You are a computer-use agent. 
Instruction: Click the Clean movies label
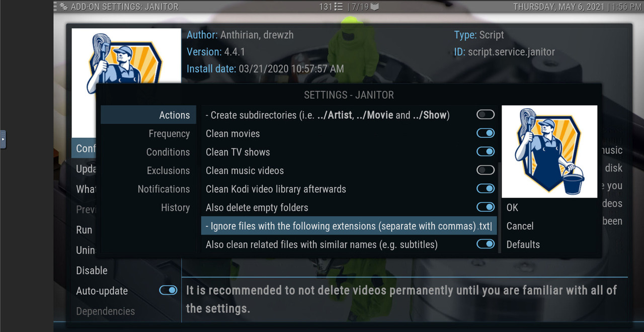(233, 134)
